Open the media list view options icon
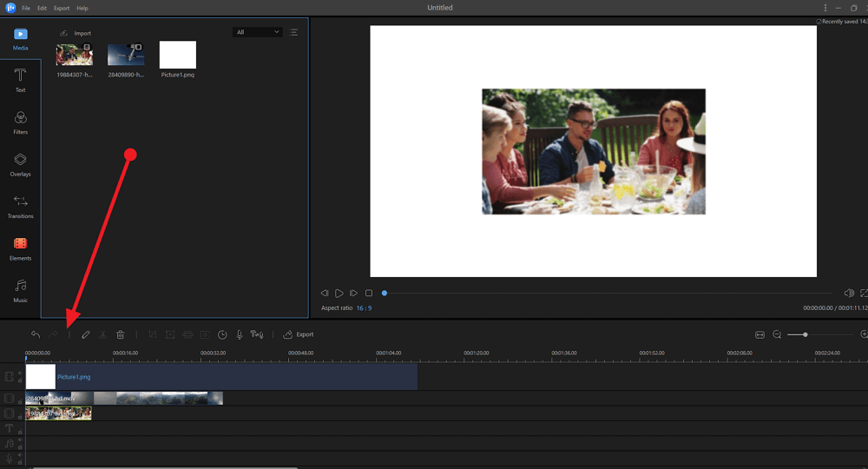Image resolution: width=868 pixels, height=469 pixels. [293, 32]
